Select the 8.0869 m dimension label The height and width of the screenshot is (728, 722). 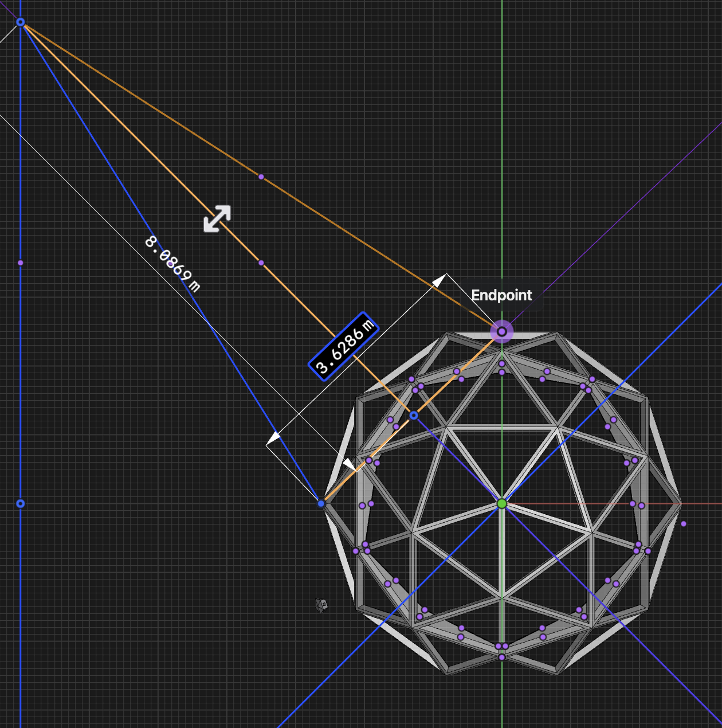coord(172,264)
